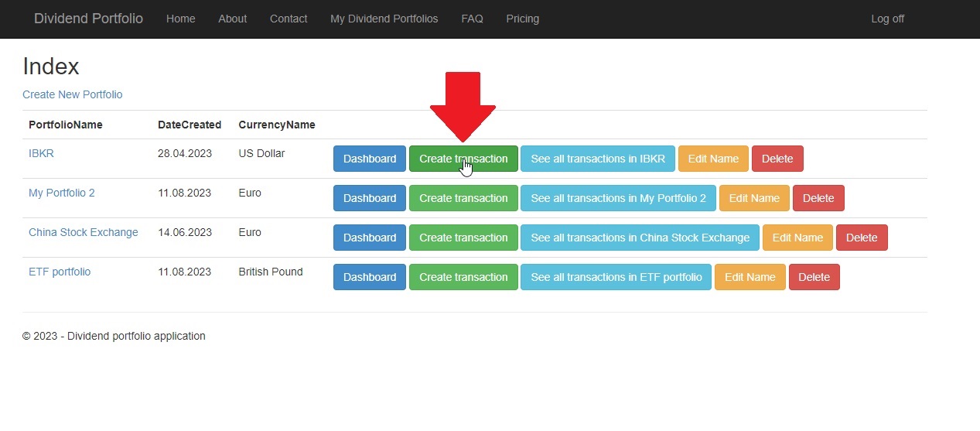Edit Name of IBKR portfolio
This screenshot has width=980, height=431.
click(x=712, y=159)
